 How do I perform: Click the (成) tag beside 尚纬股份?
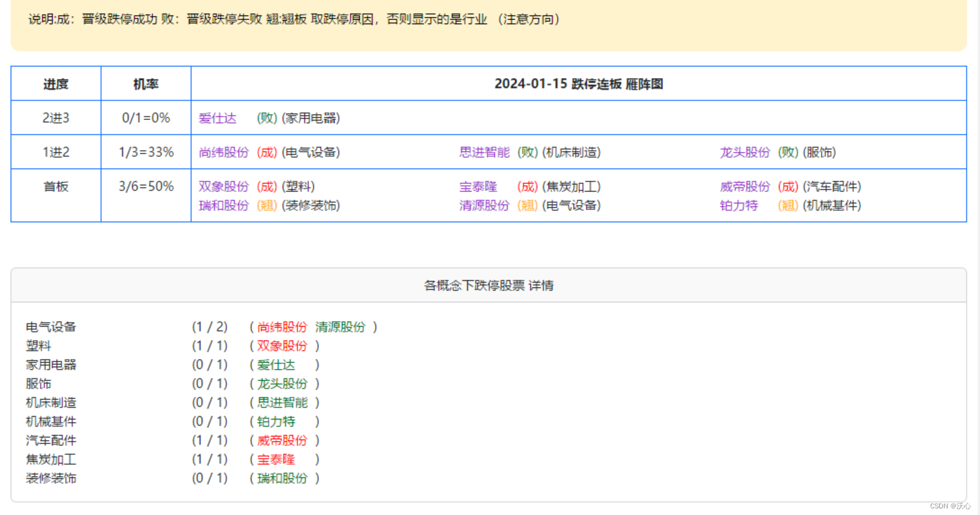(267, 152)
